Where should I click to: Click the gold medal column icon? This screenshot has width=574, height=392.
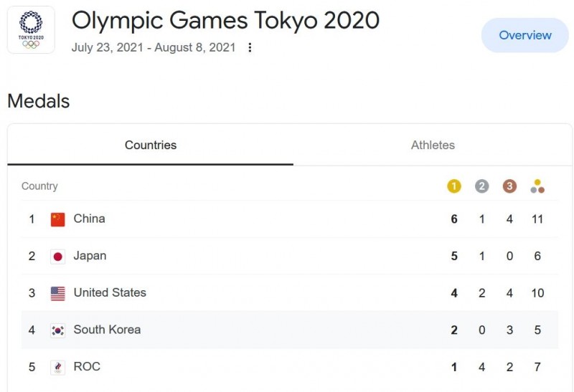pos(454,186)
